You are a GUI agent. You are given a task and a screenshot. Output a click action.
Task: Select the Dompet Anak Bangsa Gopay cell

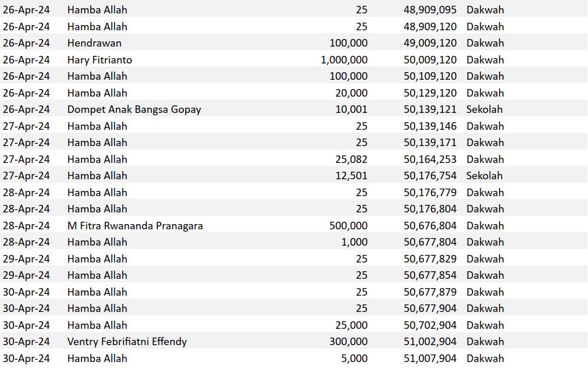click(134, 109)
